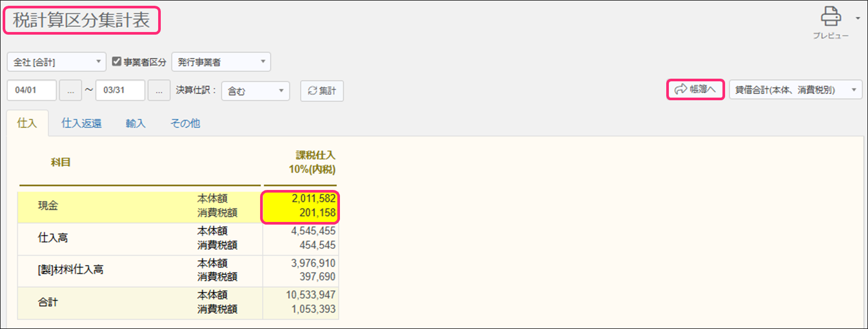Screen dimensions: 868x329
Task: Expand the 貸借合計(本体、消費税別) dropdown
Action: [795, 90]
